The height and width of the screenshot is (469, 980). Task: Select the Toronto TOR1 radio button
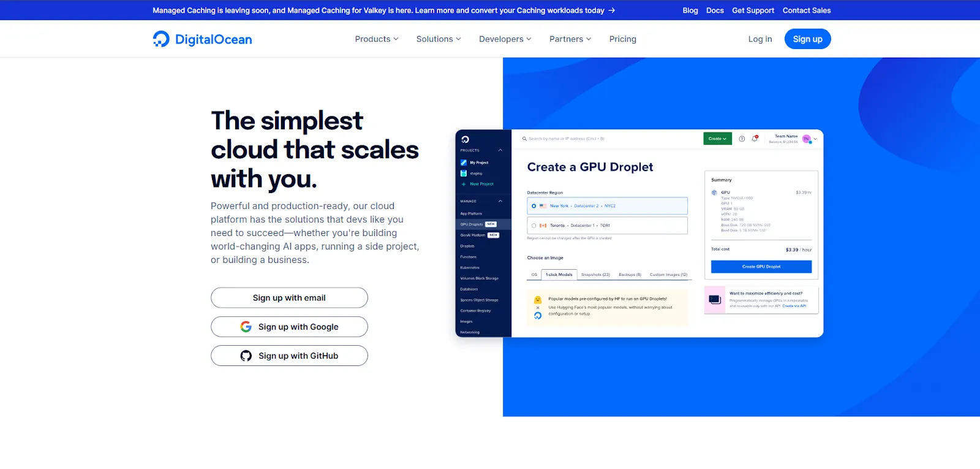533,226
